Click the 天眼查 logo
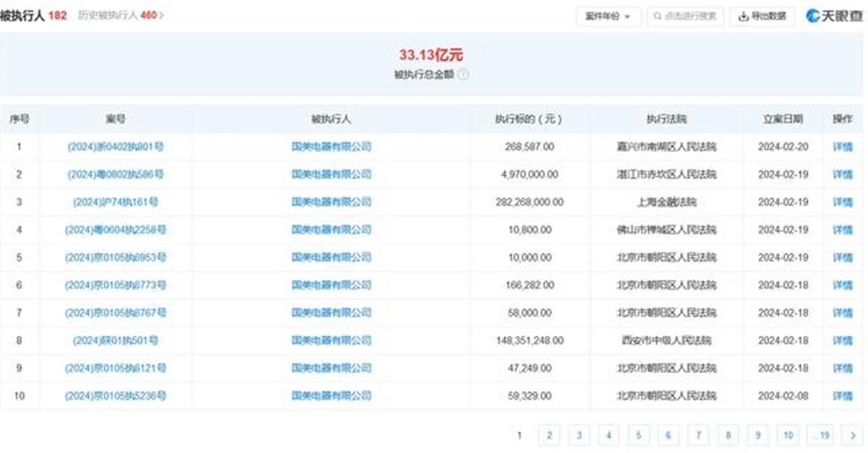 [835, 16]
